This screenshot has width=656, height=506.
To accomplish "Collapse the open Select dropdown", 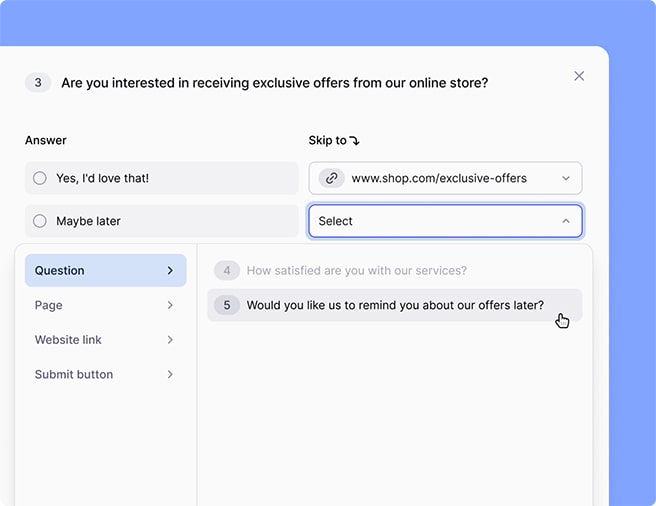I will (565, 221).
